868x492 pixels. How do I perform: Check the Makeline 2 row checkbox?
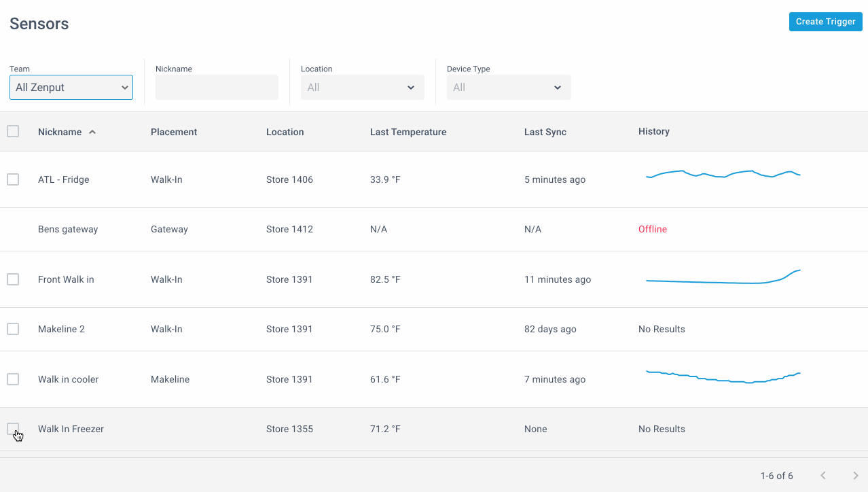pyautogui.click(x=13, y=329)
